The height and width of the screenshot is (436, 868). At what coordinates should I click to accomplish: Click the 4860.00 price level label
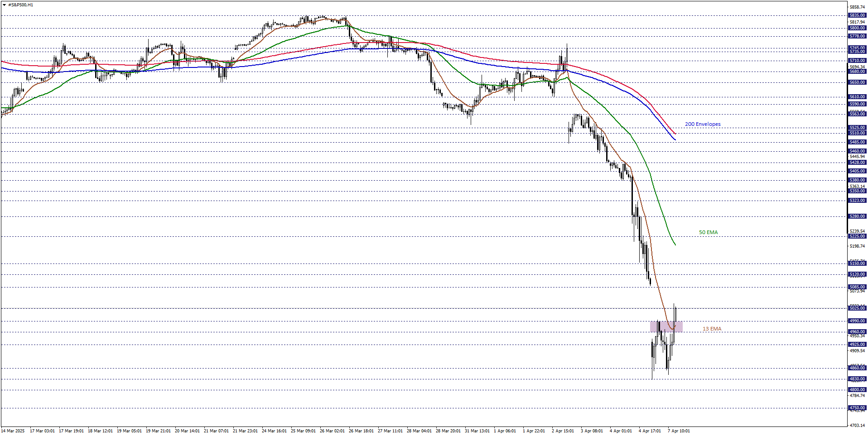857,368
